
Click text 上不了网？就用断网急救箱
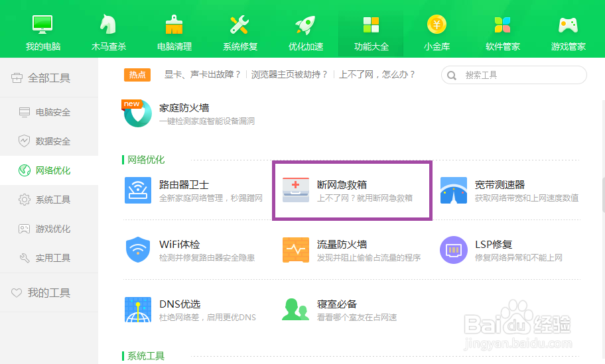[x=365, y=198]
